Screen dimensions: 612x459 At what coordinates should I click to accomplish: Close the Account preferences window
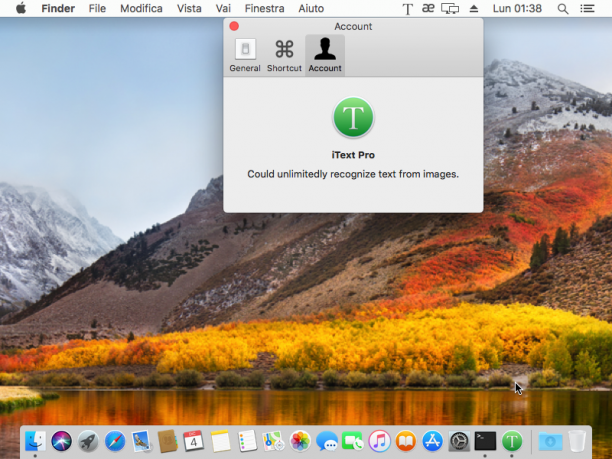click(x=234, y=26)
